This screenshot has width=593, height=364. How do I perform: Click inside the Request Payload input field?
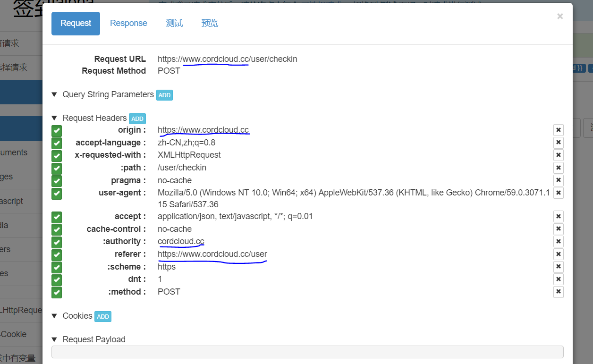(307, 352)
